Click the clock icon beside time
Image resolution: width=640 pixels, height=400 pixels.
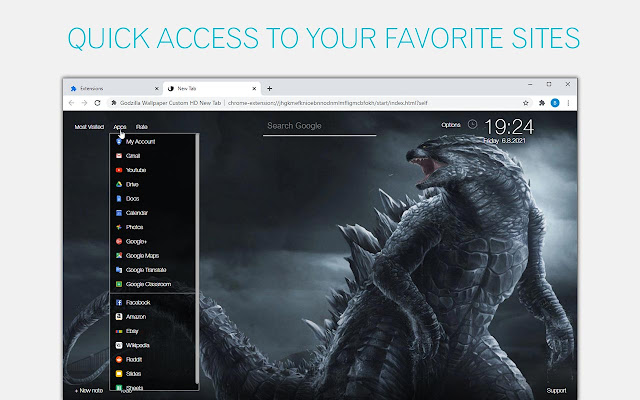(x=472, y=124)
